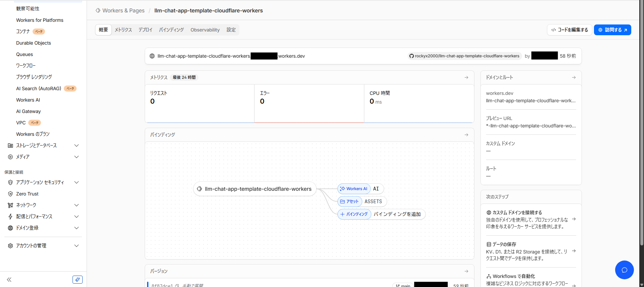Image resolution: width=644 pixels, height=287 pixels.
Task: Expand アカウントの管理 chevron
Action: click(77, 246)
